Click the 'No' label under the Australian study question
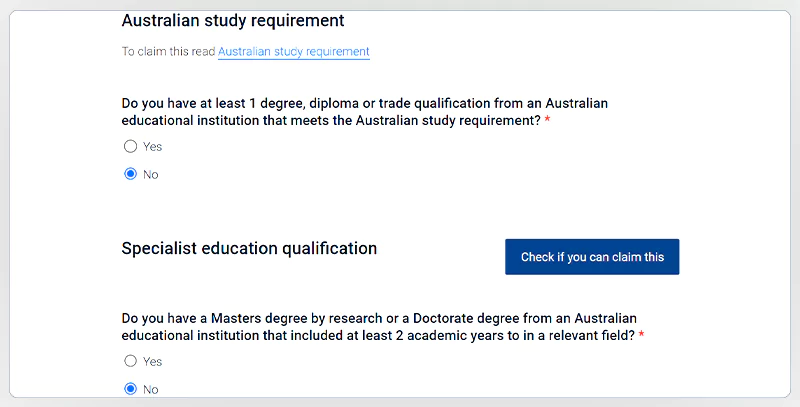Viewport: 800px width, 407px height. [x=151, y=174]
